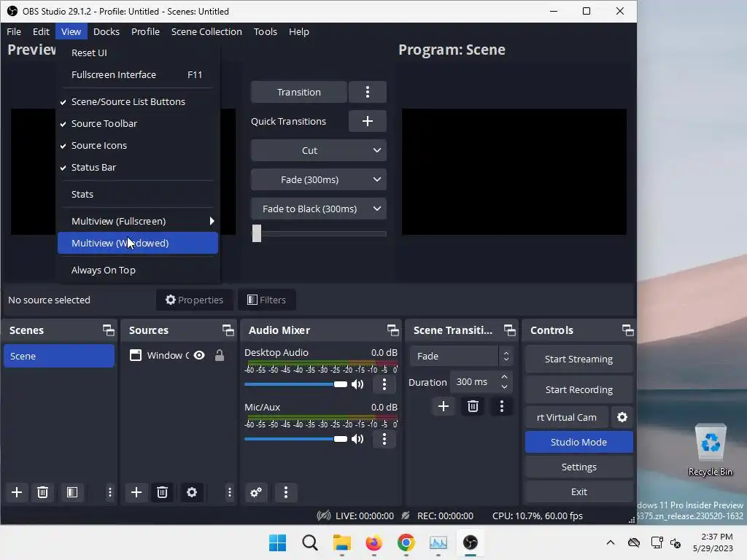Add a new source with plus icon
This screenshot has height=560, width=747.
pos(136,492)
